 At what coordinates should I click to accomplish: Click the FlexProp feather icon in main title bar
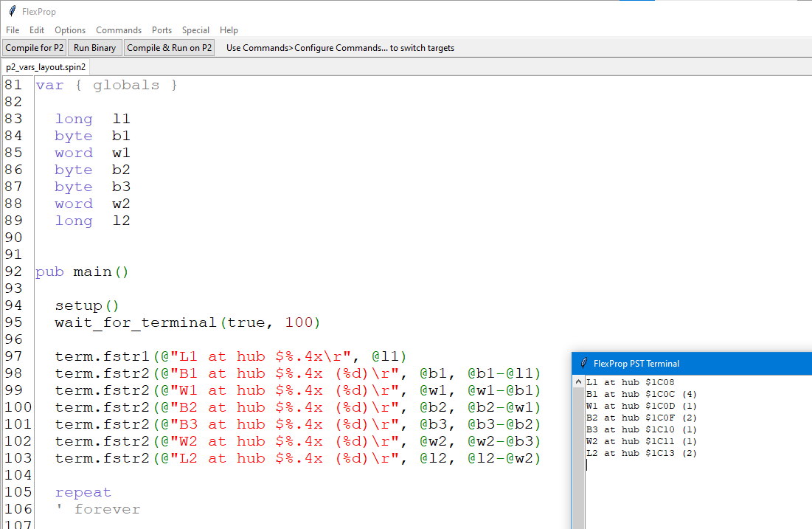click(12, 11)
